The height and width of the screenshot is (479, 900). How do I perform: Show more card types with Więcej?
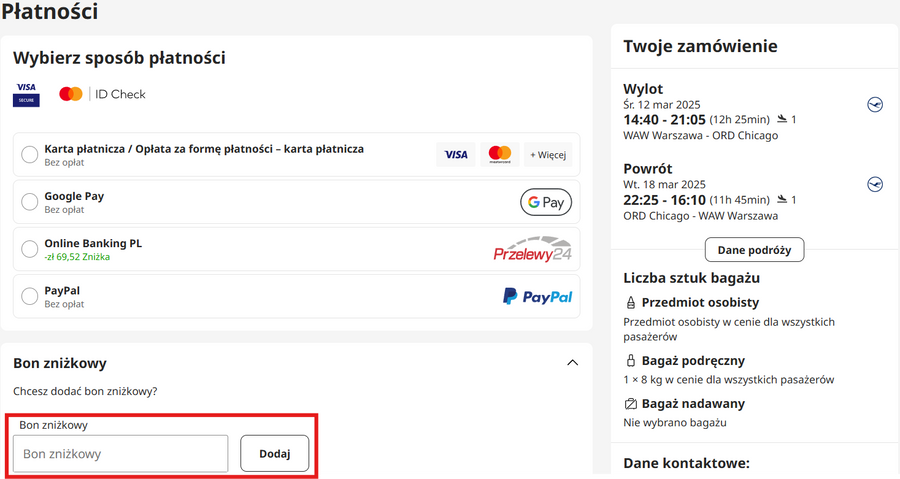point(548,154)
